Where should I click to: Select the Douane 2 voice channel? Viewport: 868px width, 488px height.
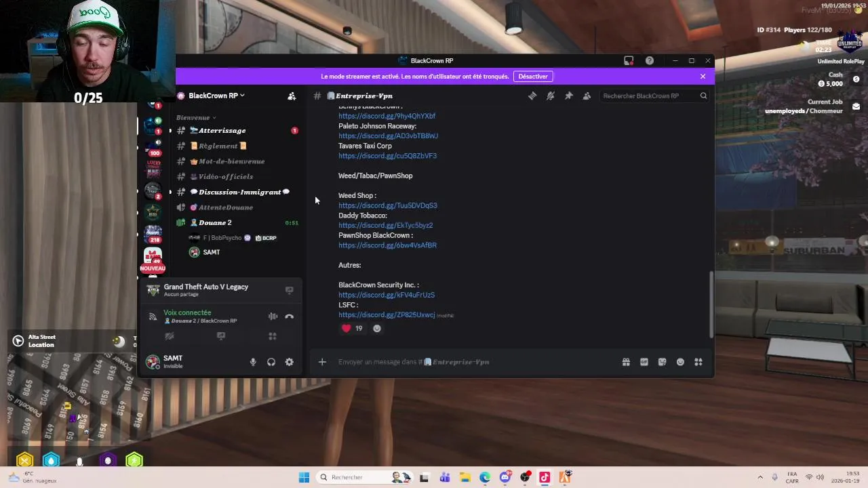coord(237,222)
